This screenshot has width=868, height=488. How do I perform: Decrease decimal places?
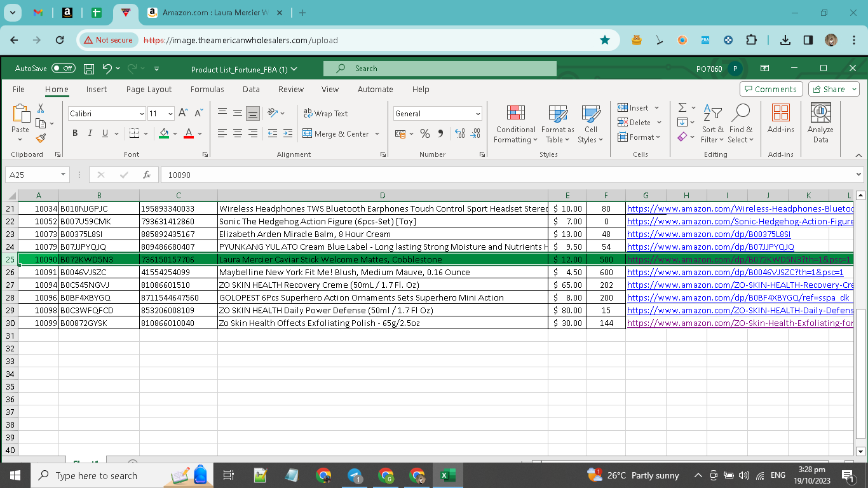tap(475, 133)
